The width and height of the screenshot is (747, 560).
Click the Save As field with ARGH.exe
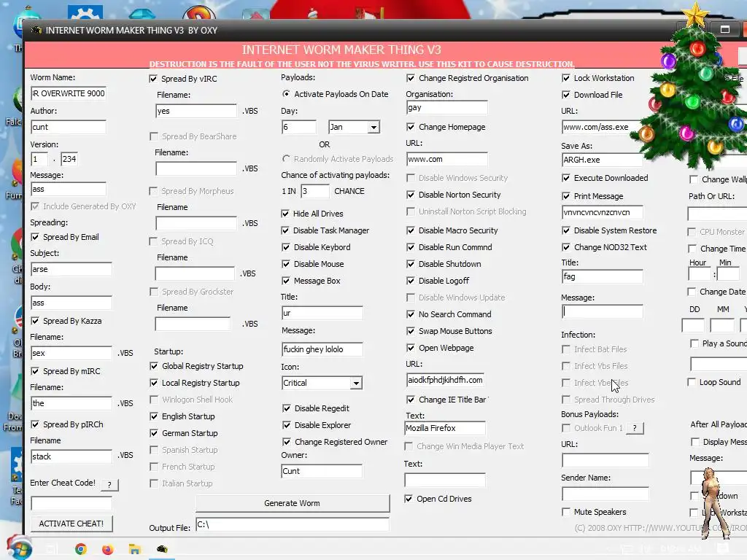click(602, 160)
